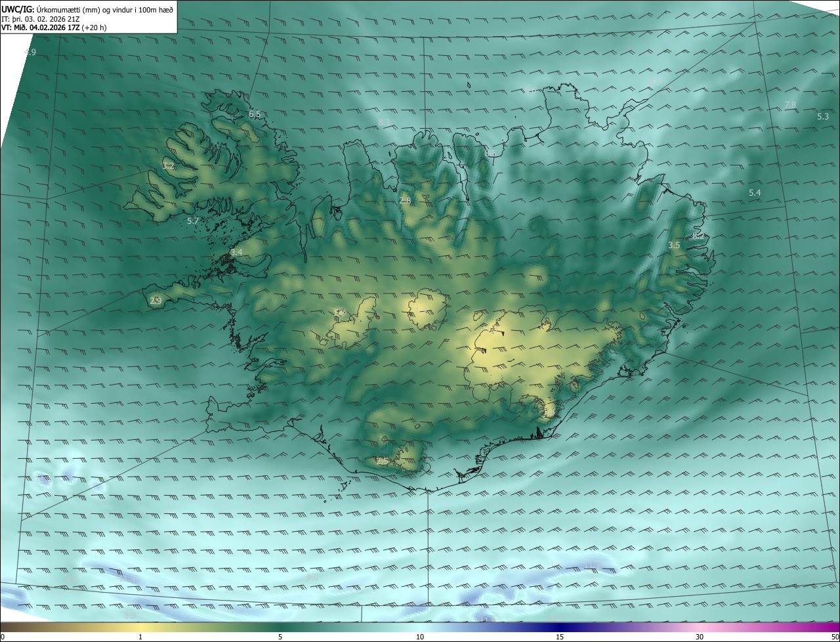Click the 2.9 value label
The height and width of the screenshot is (642, 840).
(156, 301)
